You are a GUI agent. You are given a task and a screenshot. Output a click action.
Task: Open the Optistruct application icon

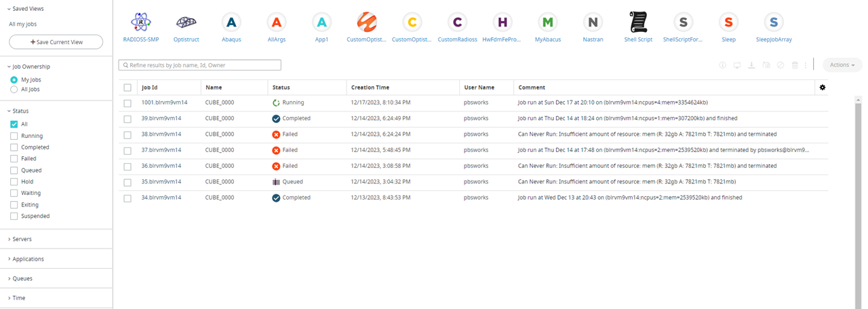[x=186, y=22]
